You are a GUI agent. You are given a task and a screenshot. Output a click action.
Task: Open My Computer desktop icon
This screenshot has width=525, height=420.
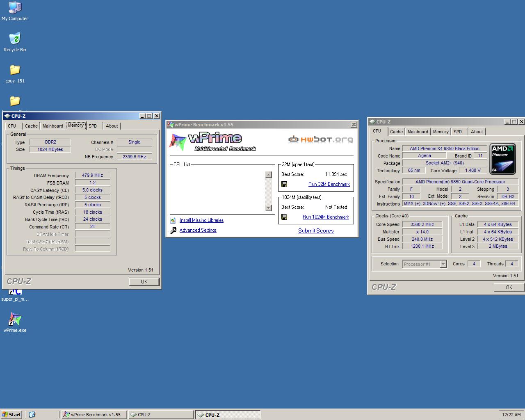15,11
